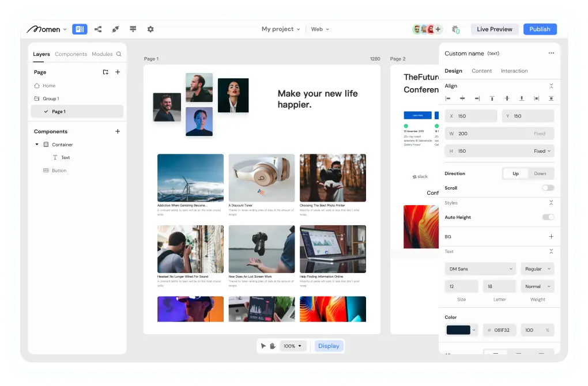
Task: Click the dark navy color swatch
Action: coord(459,330)
